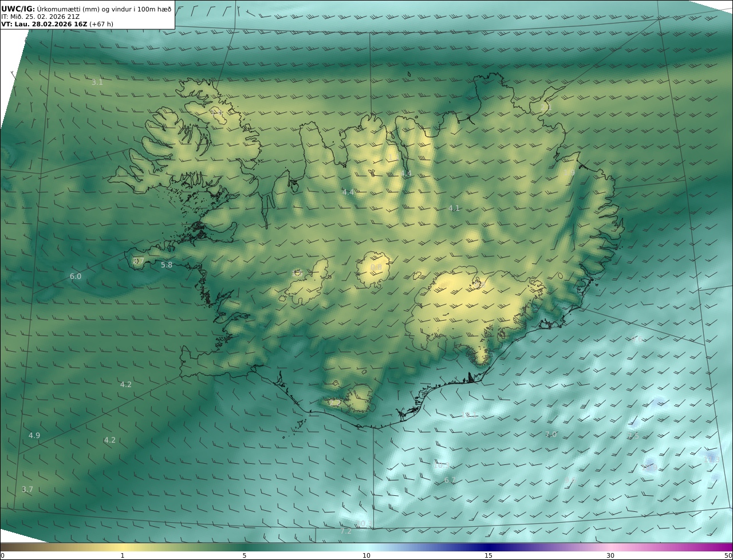Screen dimensions: 733x560
Task: Click the 5 tick label on color scale
Action: [x=245, y=555]
